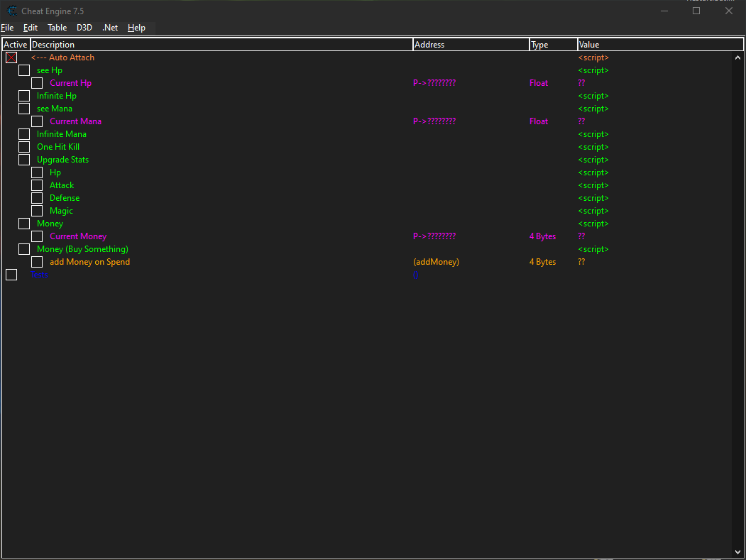Click the <script> value of Infinite Mana
The width and height of the screenshot is (746, 560).
click(x=593, y=134)
